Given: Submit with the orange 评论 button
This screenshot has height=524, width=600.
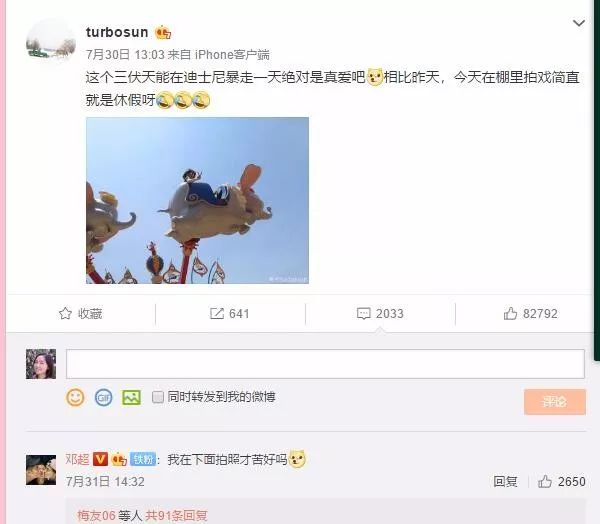Looking at the screenshot, I should 555,402.
